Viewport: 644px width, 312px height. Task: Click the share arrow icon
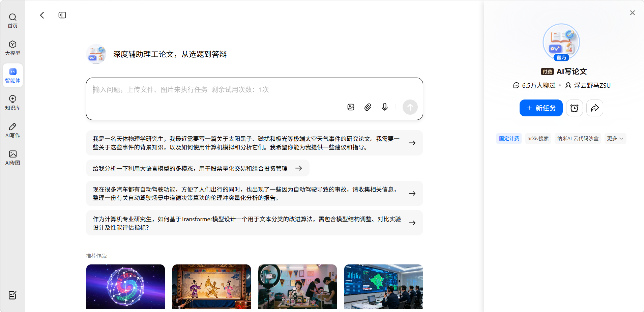(x=594, y=108)
